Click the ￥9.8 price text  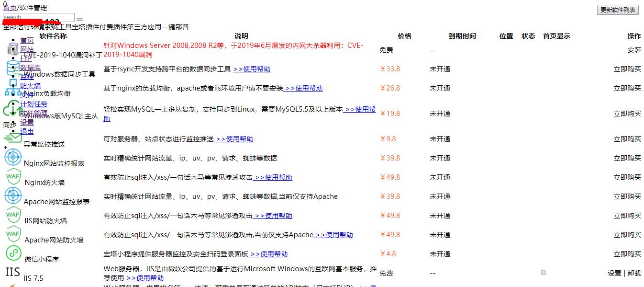click(x=388, y=139)
